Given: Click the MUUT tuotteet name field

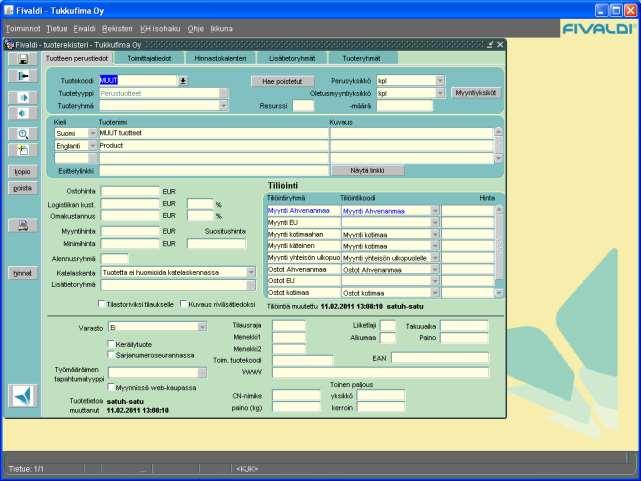Looking at the screenshot, I should [x=214, y=133].
